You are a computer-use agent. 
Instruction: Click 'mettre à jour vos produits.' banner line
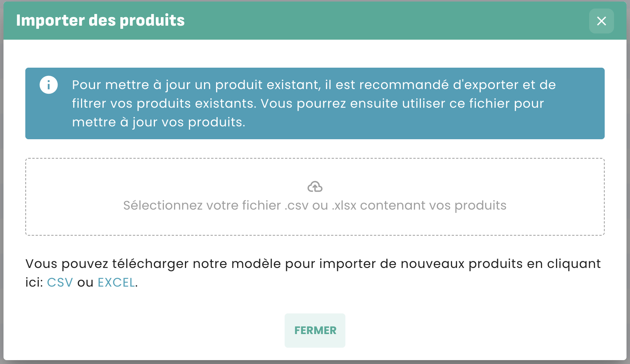[158, 122]
